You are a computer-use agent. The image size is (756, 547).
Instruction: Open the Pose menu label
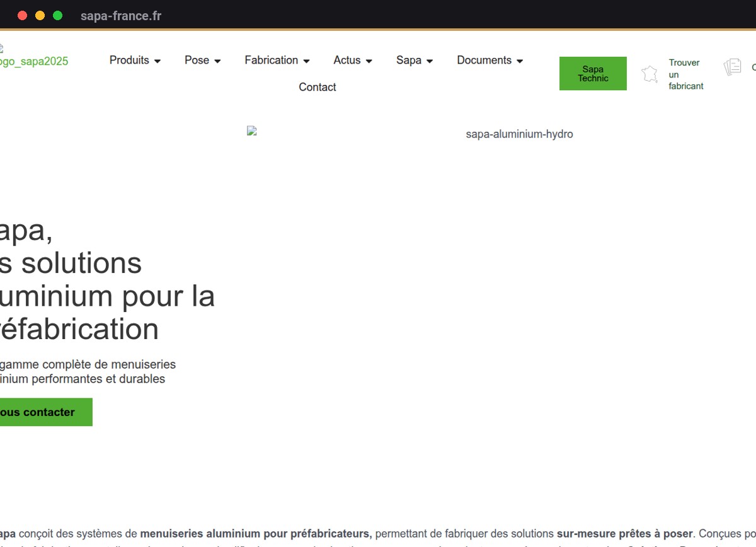(x=197, y=60)
